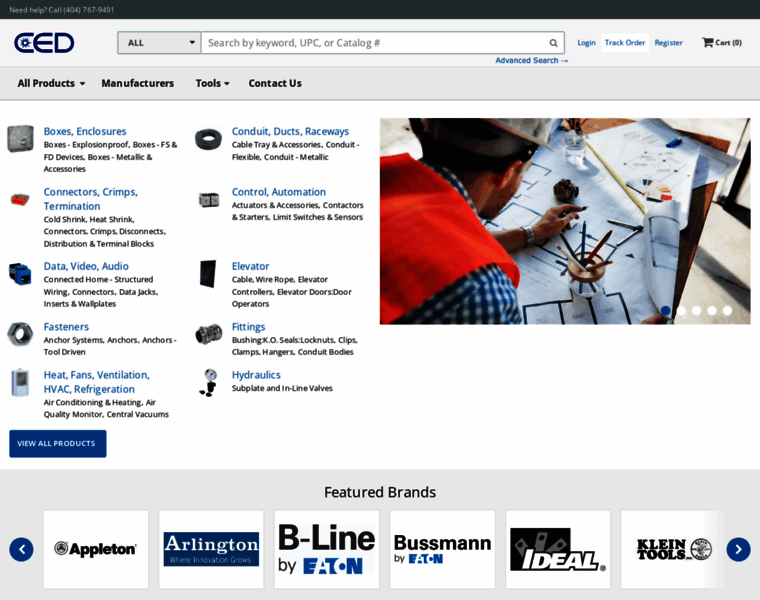Select the Fasteners category icon
Viewport: 760px width, 600px height.
21,334
